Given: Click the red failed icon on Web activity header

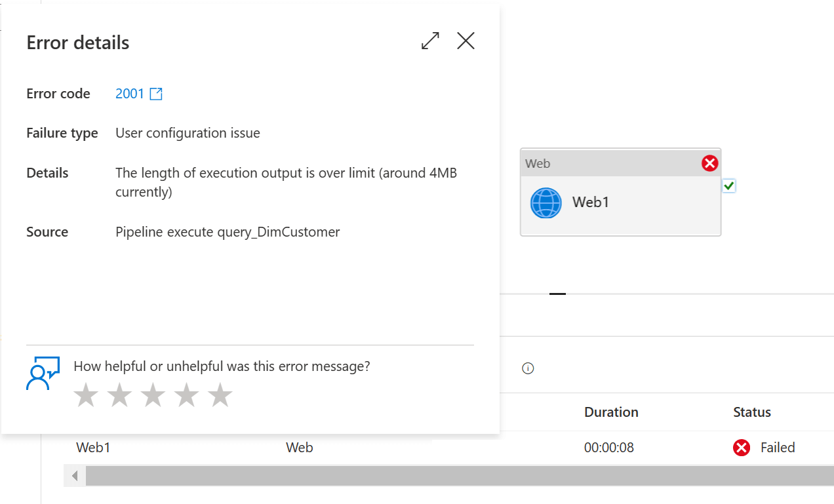Looking at the screenshot, I should (x=709, y=163).
